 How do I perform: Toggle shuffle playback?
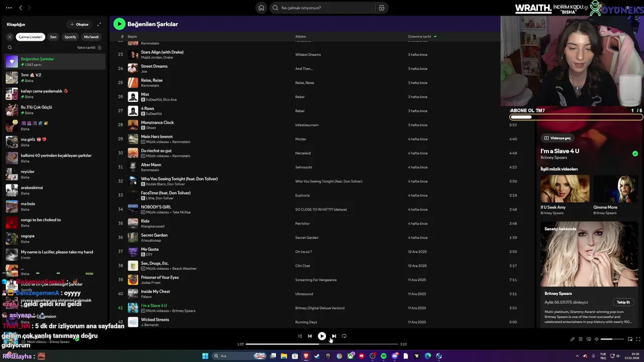tap(300, 336)
